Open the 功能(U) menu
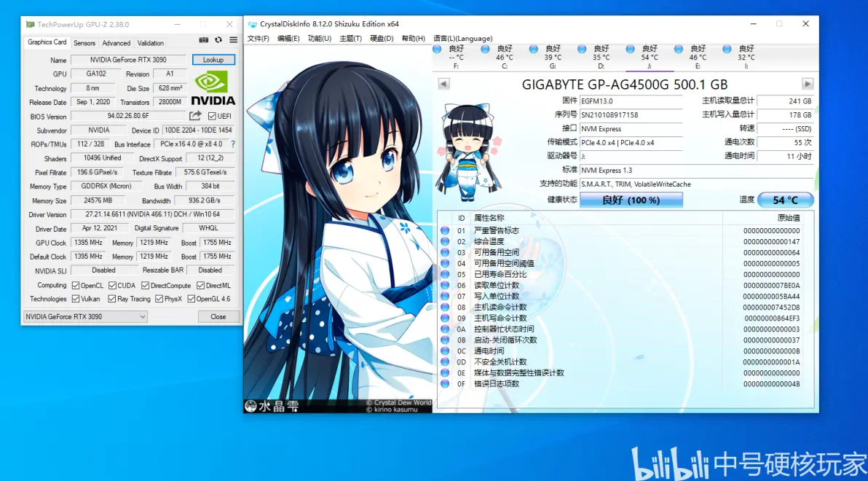This screenshot has height=481, width=868. point(320,38)
